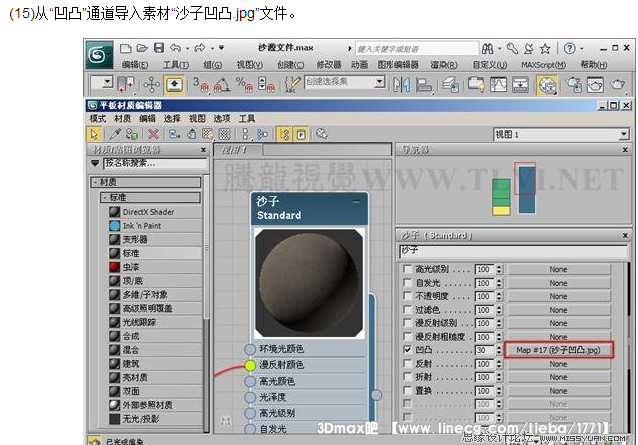The height and width of the screenshot is (445, 638).
Task: Open the 图形编辑器 menu
Action: 398,65
